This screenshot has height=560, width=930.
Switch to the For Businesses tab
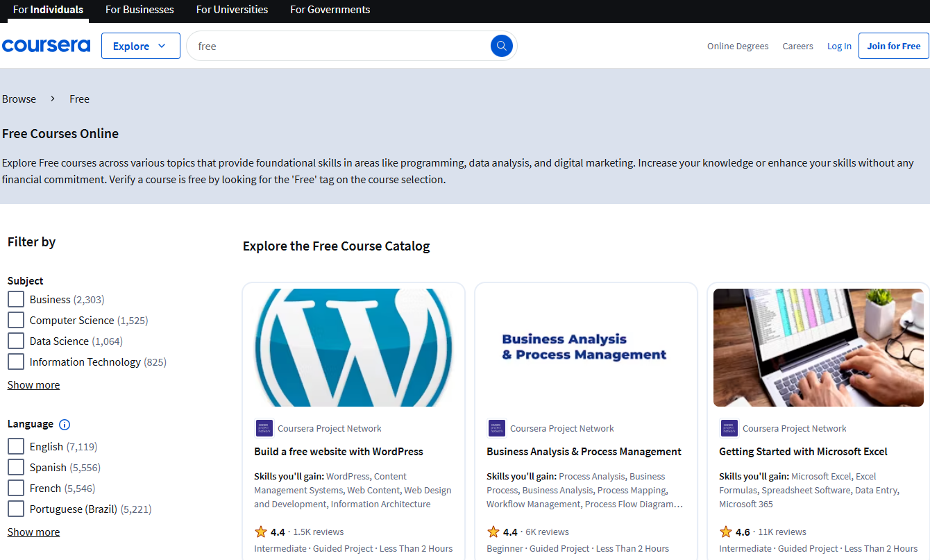click(139, 10)
